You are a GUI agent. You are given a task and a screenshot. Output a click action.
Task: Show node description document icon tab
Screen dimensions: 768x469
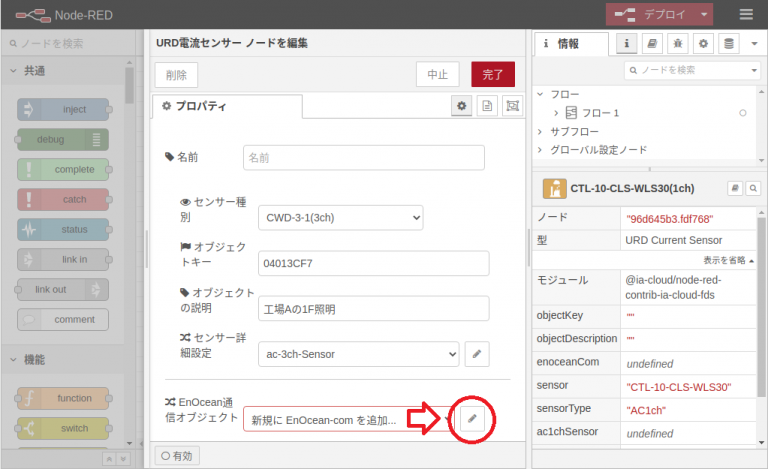pyautogui.click(x=487, y=106)
